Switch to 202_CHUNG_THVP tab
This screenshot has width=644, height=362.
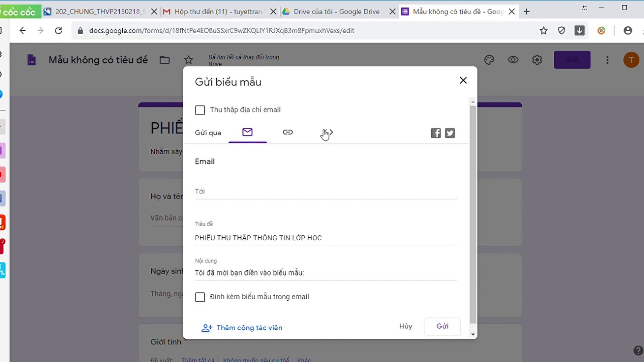(x=100, y=12)
